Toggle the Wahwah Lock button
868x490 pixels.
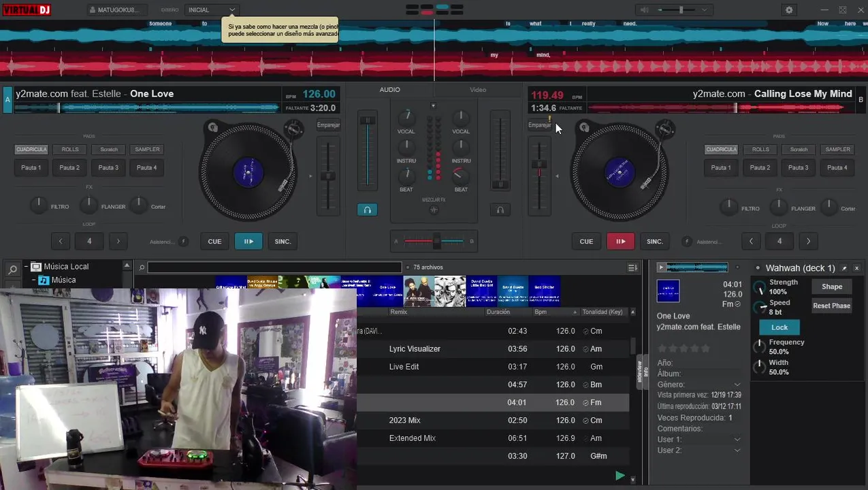click(779, 327)
